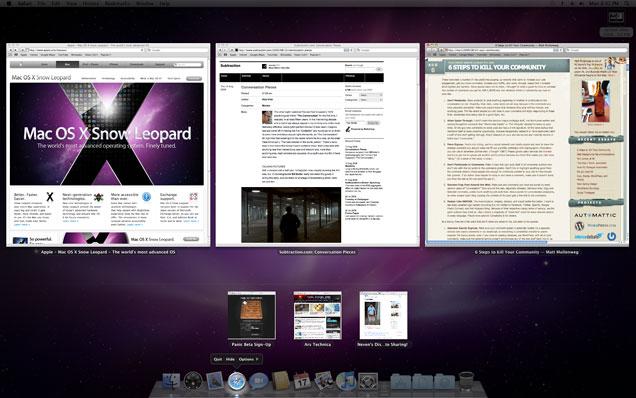This screenshot has height=398, width=636.
Task: Expand Options submenu in Dock popup
Action: [249, 359]
